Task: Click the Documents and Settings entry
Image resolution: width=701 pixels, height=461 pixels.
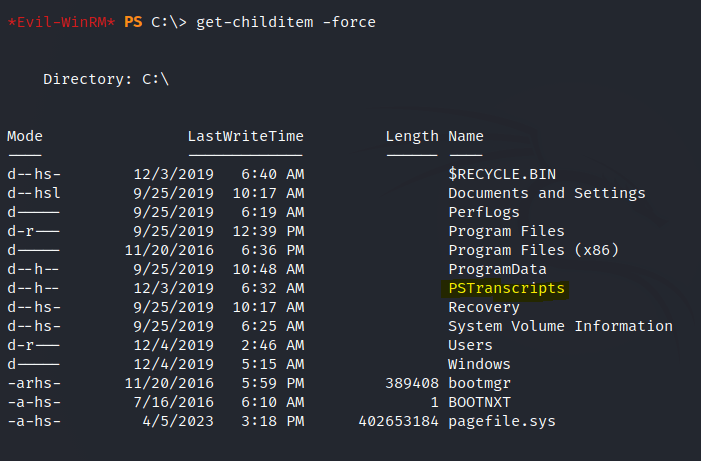Action: tap(547, 193)
